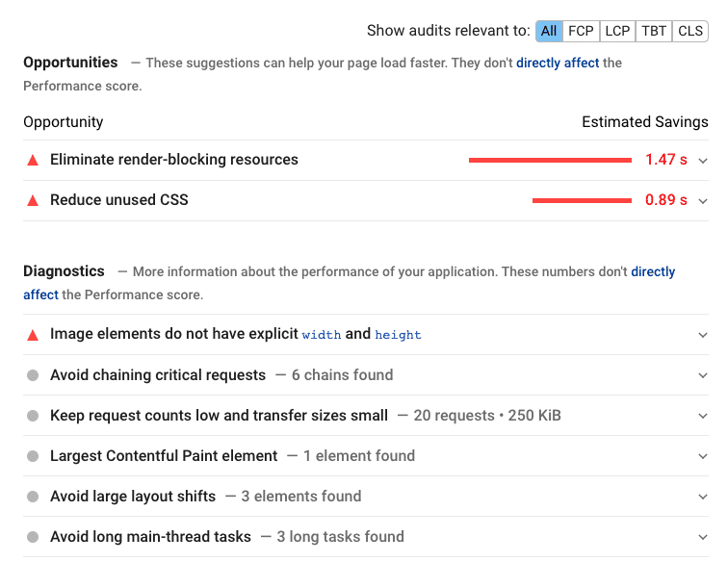Click gray circle beside Avoid large layout shifts

coord(32,497)
